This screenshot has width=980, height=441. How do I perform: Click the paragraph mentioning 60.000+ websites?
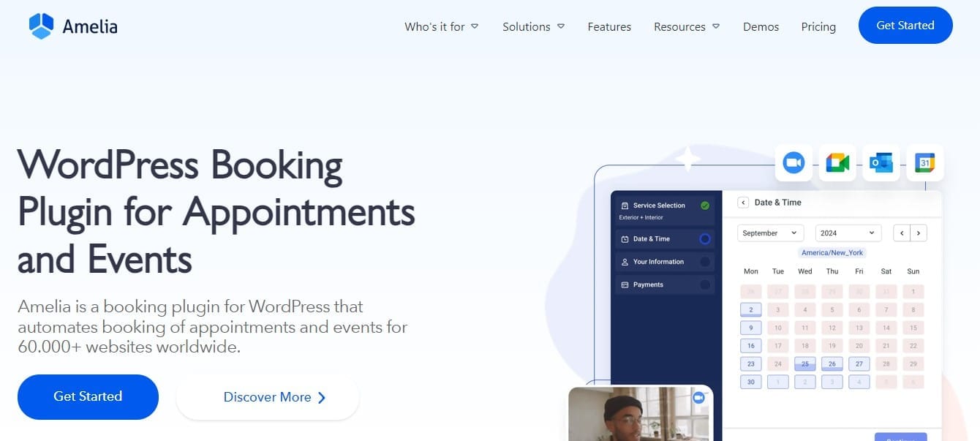point(213,326)
